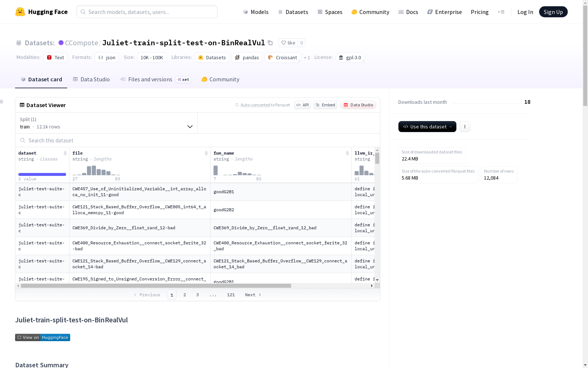Open the dataset Community tab
Viewport: 588px width, 368px height.
[x=220, y=79]
